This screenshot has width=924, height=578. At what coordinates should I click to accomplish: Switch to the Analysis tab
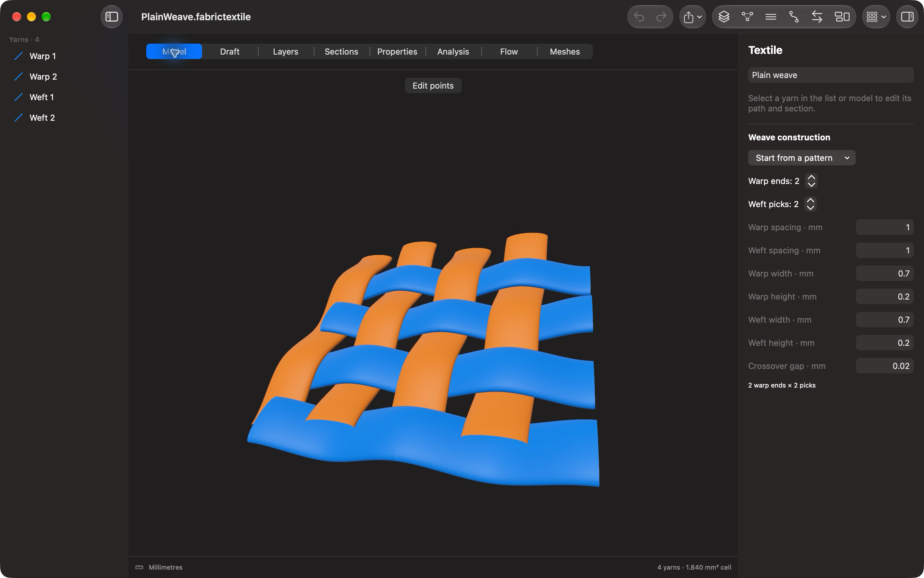pos(453,52)
